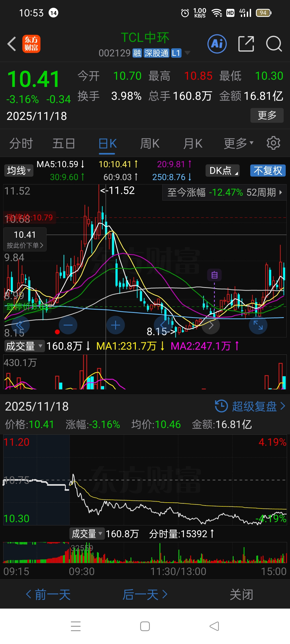
Task: Switch to 分时 tab
Action: (x=21, y=143)
